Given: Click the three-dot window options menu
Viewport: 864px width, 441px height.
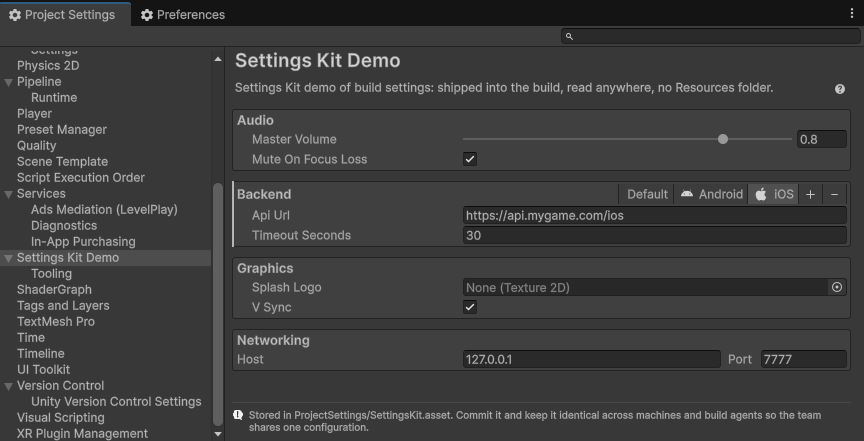Looking at the screenshot, I should [852, 14].
